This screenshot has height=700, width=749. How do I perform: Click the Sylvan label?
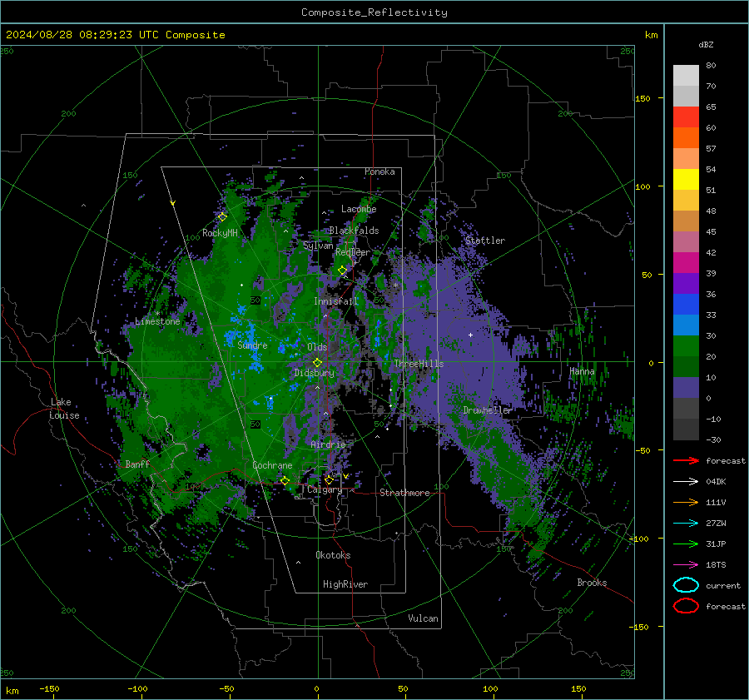pos(318,246)
